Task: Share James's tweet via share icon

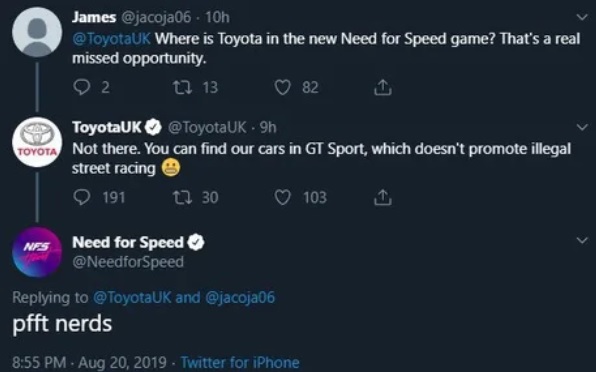Action: (x=382, y=87)
